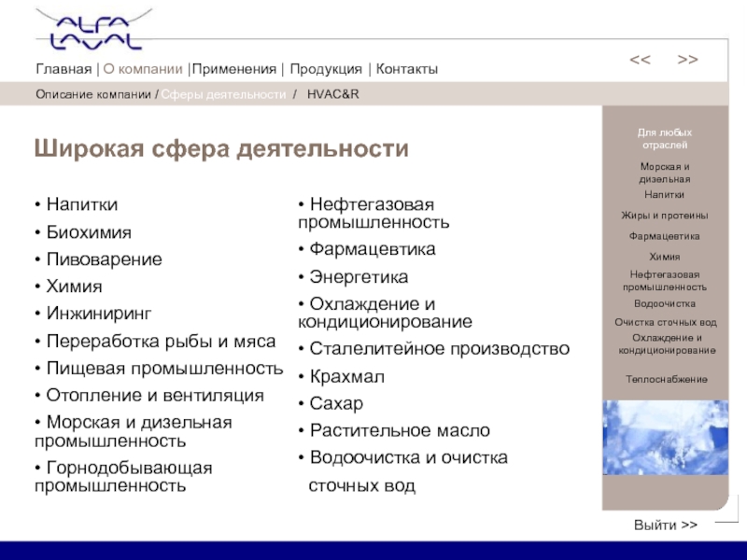Select Переработка рыбы и мяса item

[155, 342]
